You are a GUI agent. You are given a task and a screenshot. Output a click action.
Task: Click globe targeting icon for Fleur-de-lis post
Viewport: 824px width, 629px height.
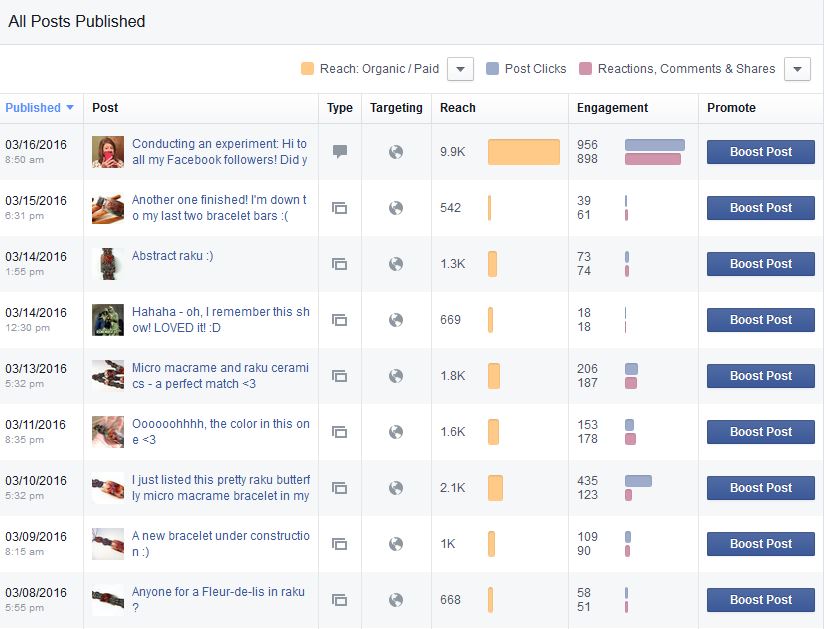click(396, 600)
